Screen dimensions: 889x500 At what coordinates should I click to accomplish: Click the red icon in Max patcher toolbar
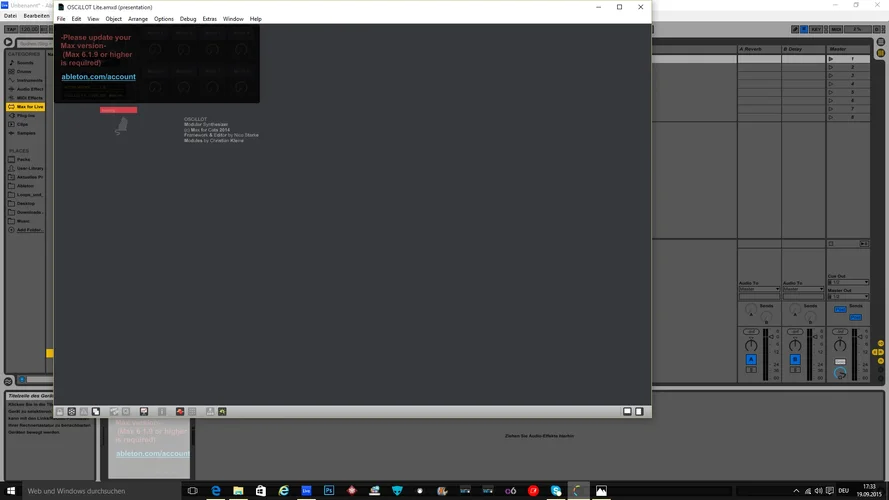[x=180, y=412]
